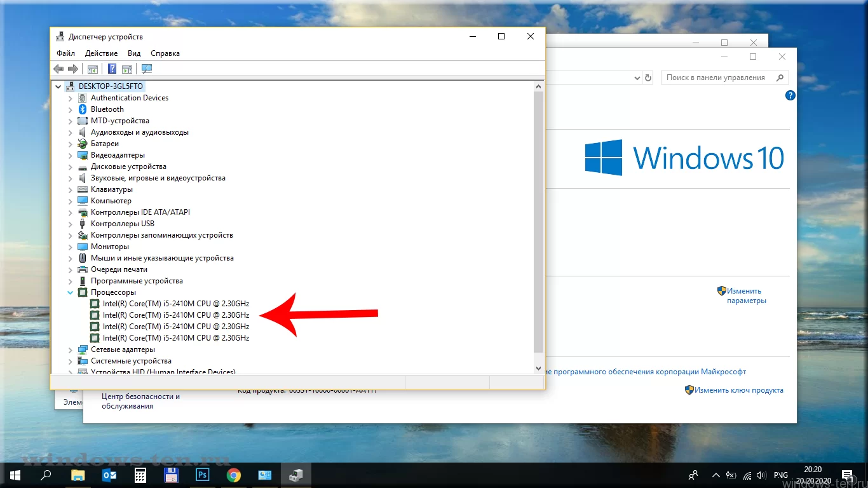Open the address bar history dropdown
Image resolution: width=868 pixels, height=488 pixels.
pos(637,78)
